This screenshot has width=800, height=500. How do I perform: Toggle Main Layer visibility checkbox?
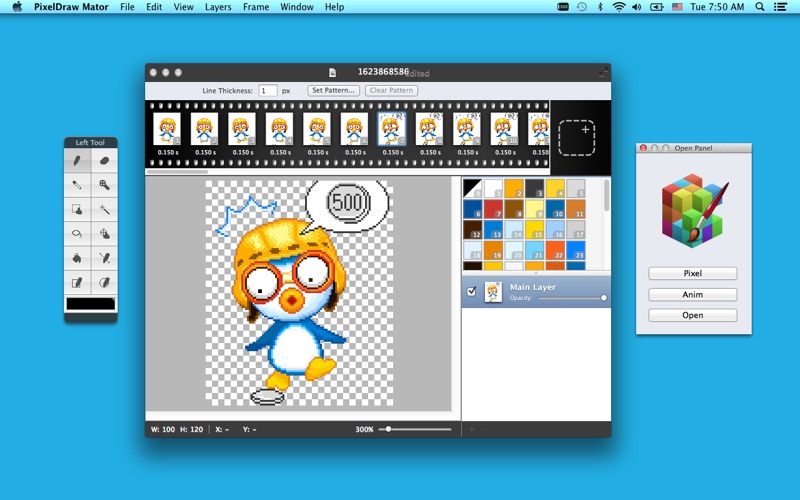(471, 291)
